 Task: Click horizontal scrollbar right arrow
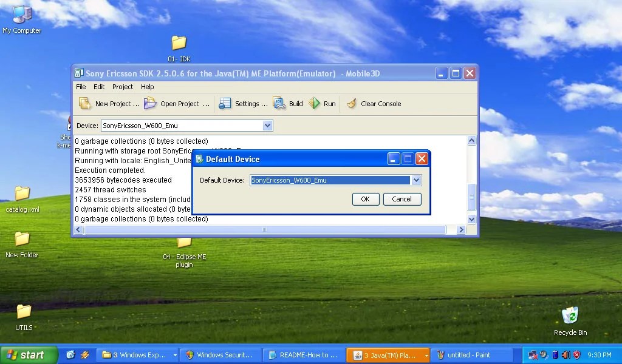461,230
